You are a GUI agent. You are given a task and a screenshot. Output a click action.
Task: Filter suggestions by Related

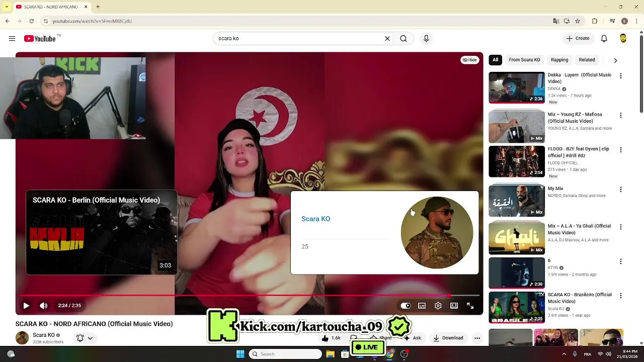click(x=587, y=60)
